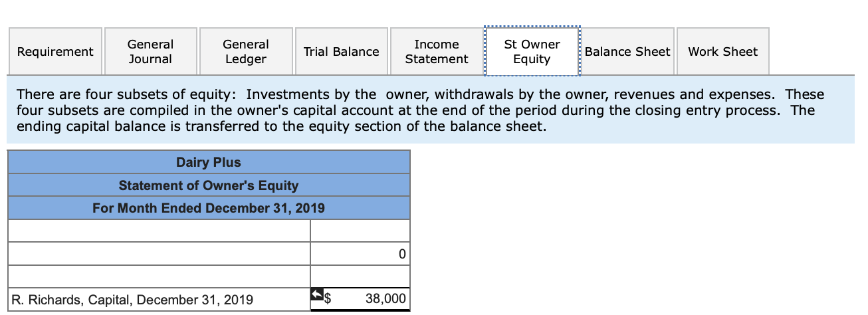The image size is (868, 315).
Task: Click the blank label cell above R. Richards, Capital
Action: 159,276
